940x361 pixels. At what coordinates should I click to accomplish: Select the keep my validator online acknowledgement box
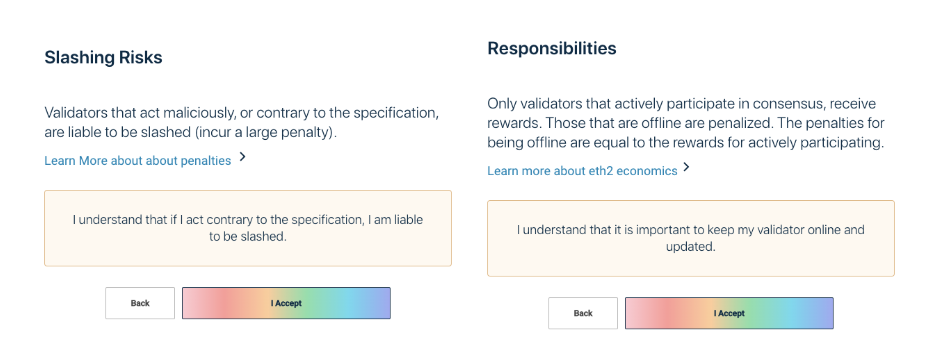691,239
